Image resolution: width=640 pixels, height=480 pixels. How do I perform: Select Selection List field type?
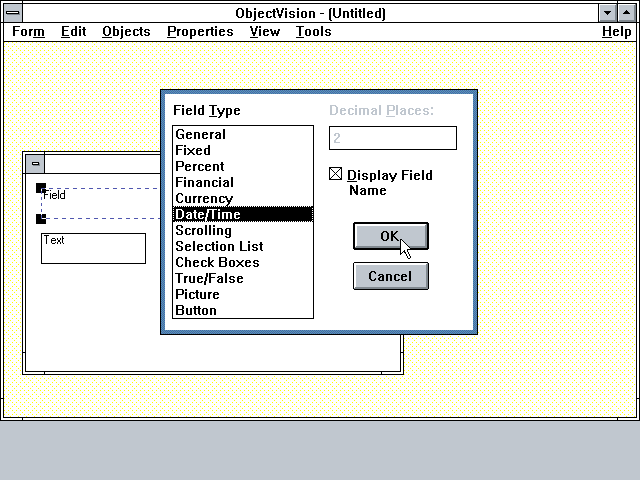[x=243, y=246]
